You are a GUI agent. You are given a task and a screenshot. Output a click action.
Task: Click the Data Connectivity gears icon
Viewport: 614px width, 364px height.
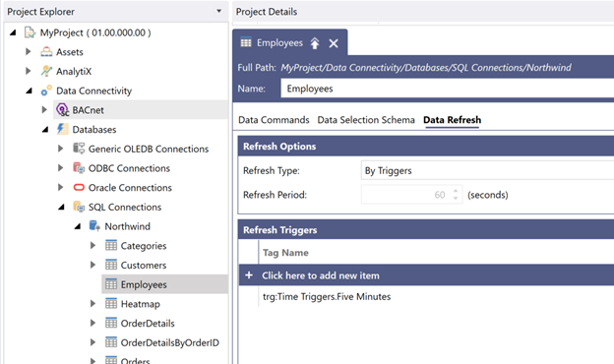click(x=46, y=91)
